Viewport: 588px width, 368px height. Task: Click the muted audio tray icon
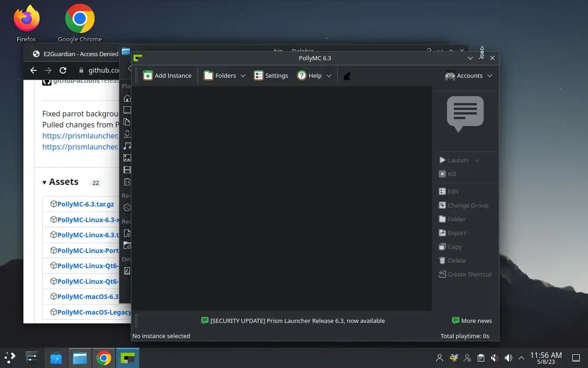495,358
